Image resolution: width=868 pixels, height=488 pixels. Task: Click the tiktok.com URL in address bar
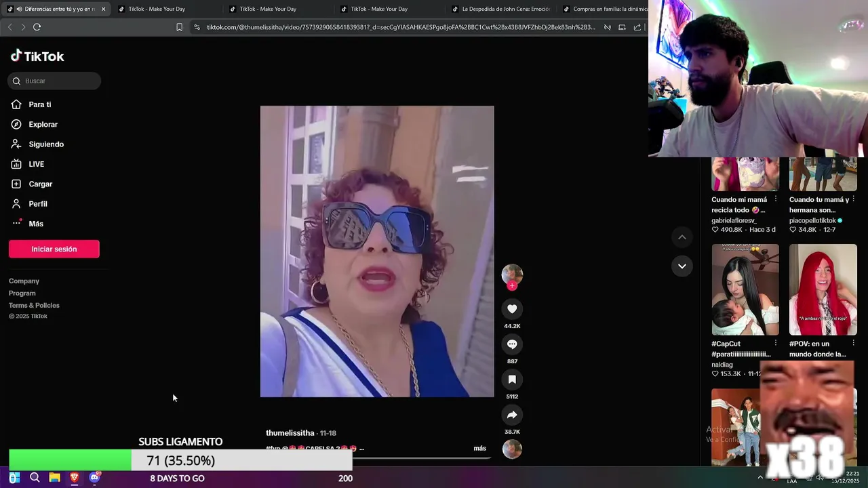(x=401, y=27)
